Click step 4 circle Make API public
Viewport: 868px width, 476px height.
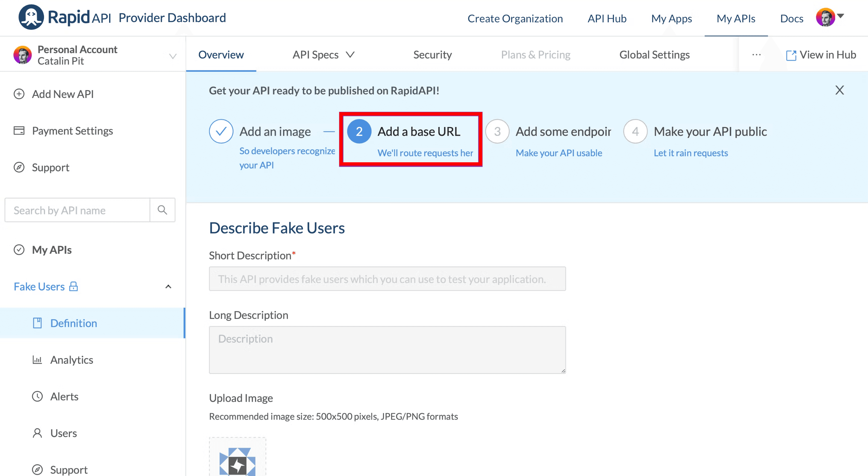tap(636, 131)
